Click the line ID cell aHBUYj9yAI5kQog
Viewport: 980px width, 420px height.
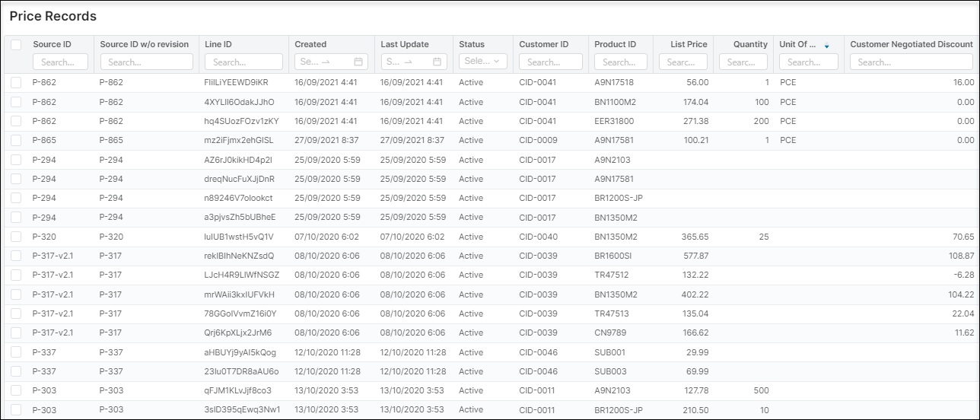(x=240, y=353)
